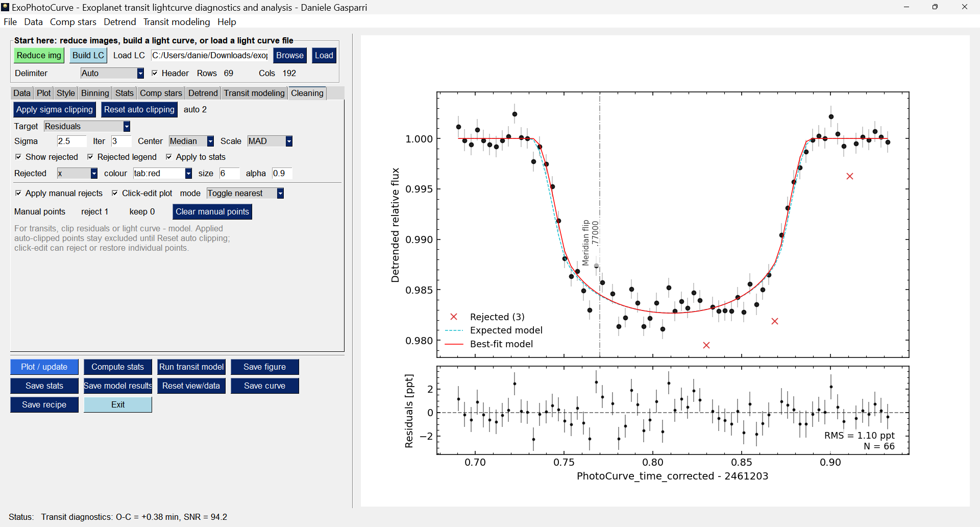This screenshot has height=527, width=980.
Task: Click Save model results button
Action: click(x=118, y=386)
